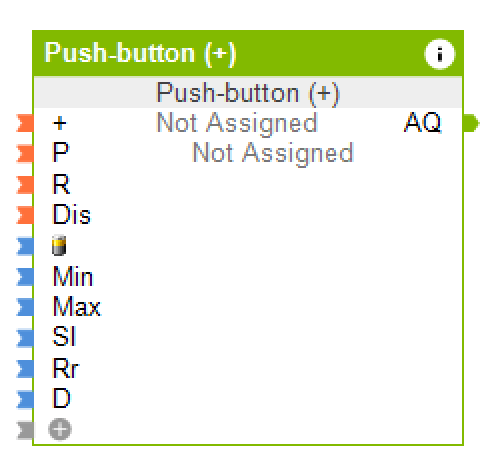Select the AQ output label

click(x=423, y=123)
